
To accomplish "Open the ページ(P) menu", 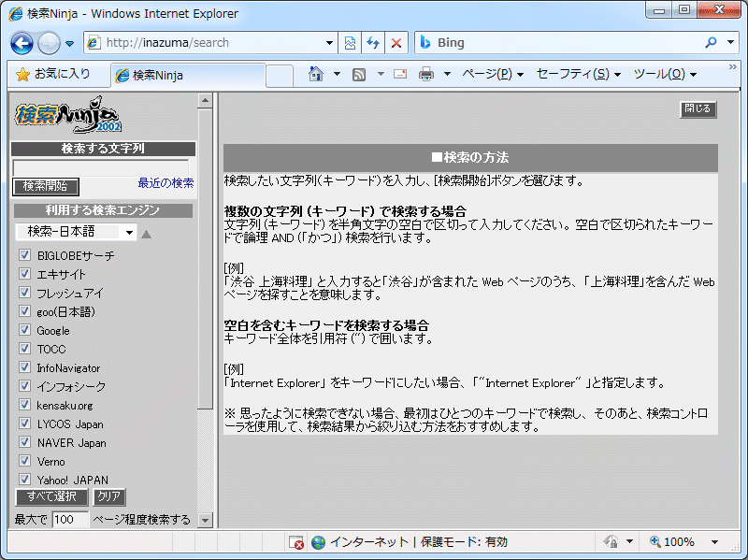I will (x=492, y=74).
